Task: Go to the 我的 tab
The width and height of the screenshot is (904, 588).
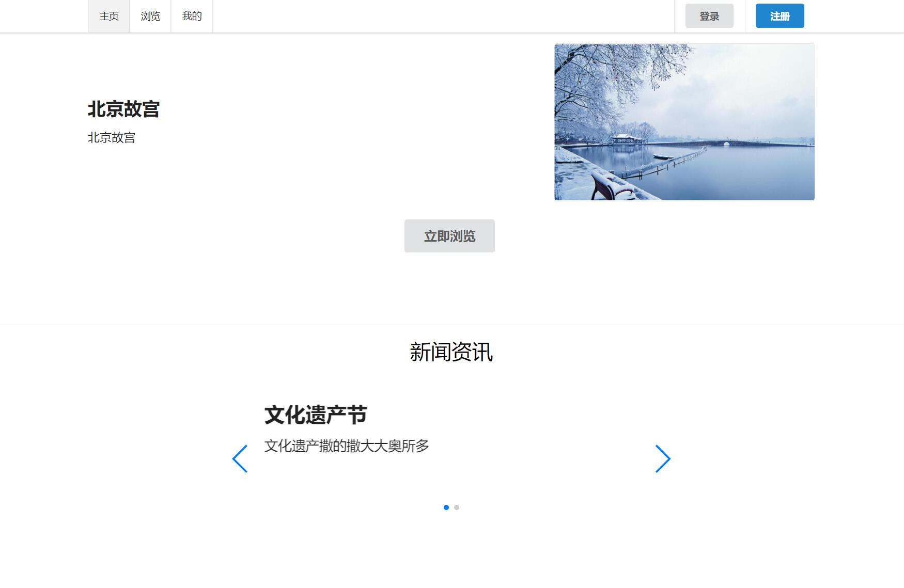Action: click(x=192, y=16)
